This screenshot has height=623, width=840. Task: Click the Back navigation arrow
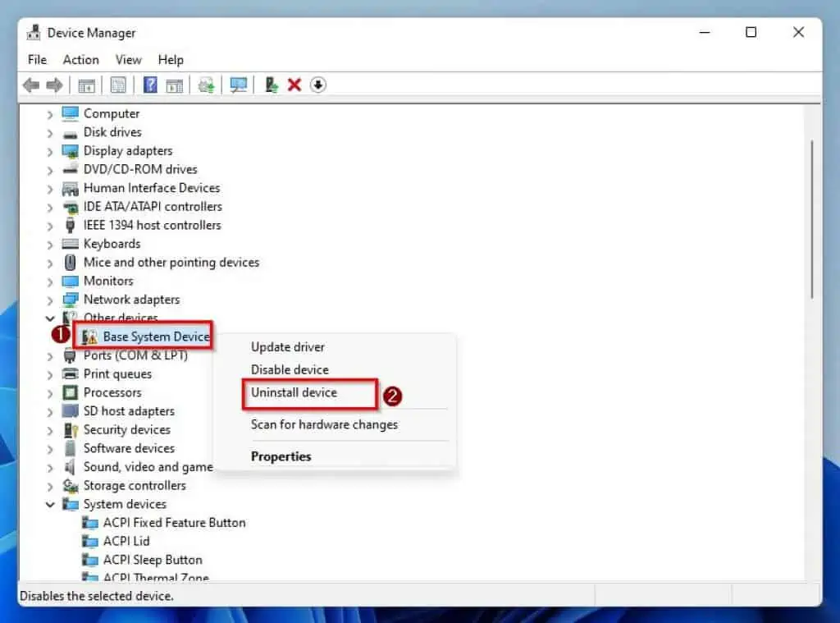click(x=30, y=85)
